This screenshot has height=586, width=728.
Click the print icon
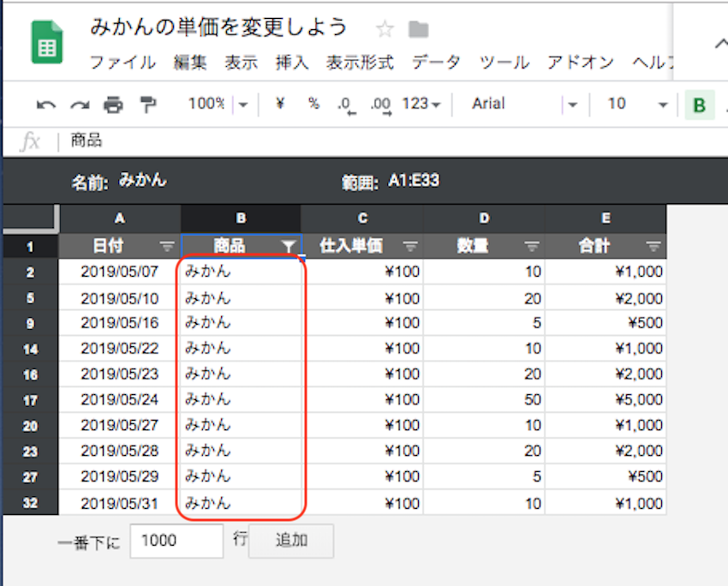coord(113,105)
